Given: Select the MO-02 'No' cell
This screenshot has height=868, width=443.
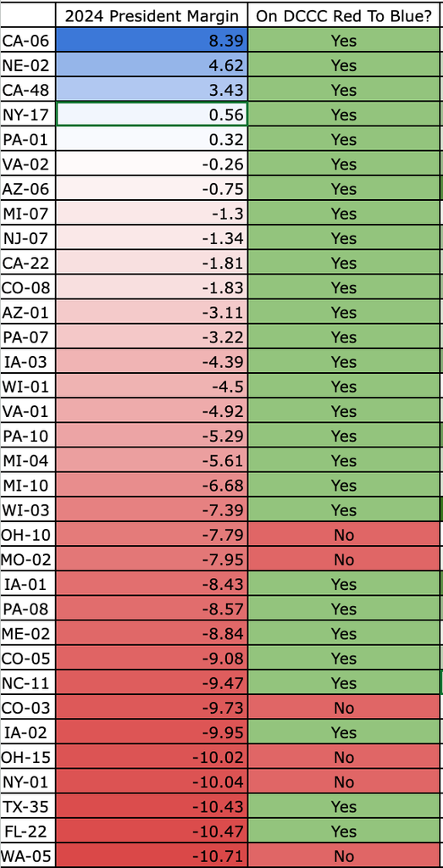Looking at the screenshot, I should (x=343, y=559).
